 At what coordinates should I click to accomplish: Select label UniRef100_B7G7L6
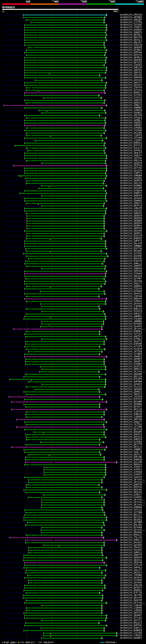(131, 146)
